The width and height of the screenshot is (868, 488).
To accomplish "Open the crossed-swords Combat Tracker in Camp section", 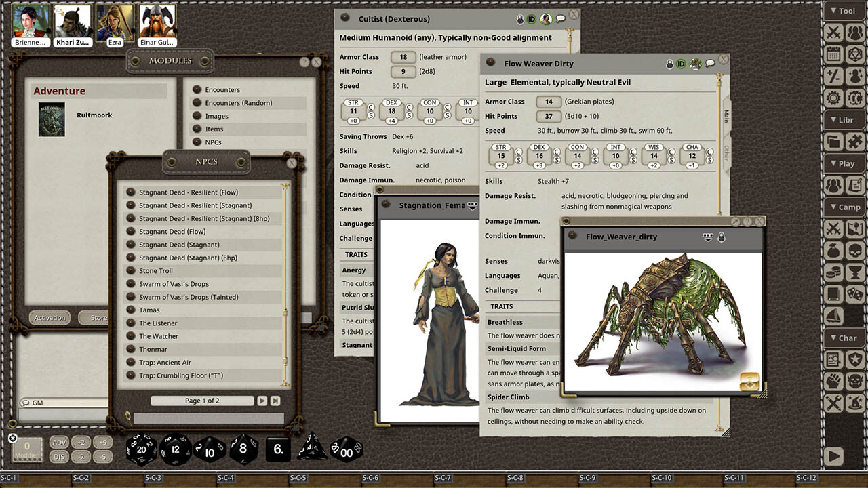I will [x=834, y=228].
